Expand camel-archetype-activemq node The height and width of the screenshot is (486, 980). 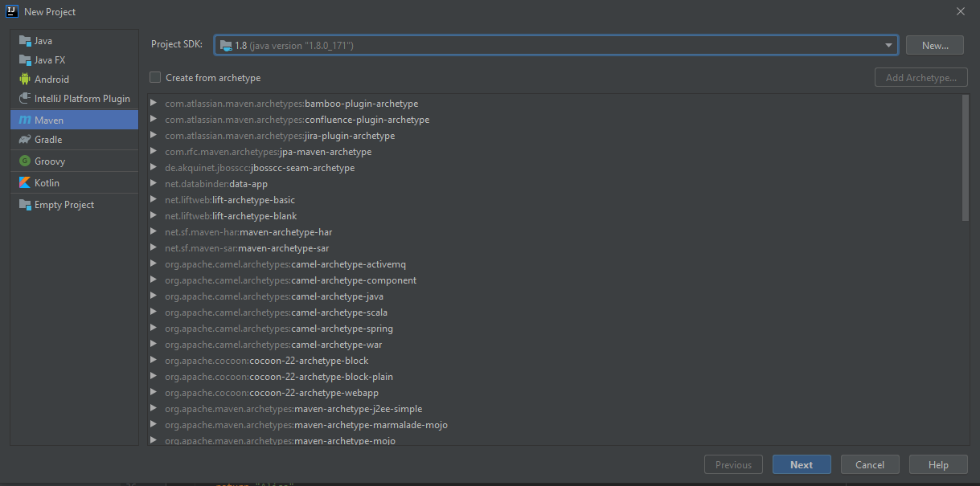point(154,264)
